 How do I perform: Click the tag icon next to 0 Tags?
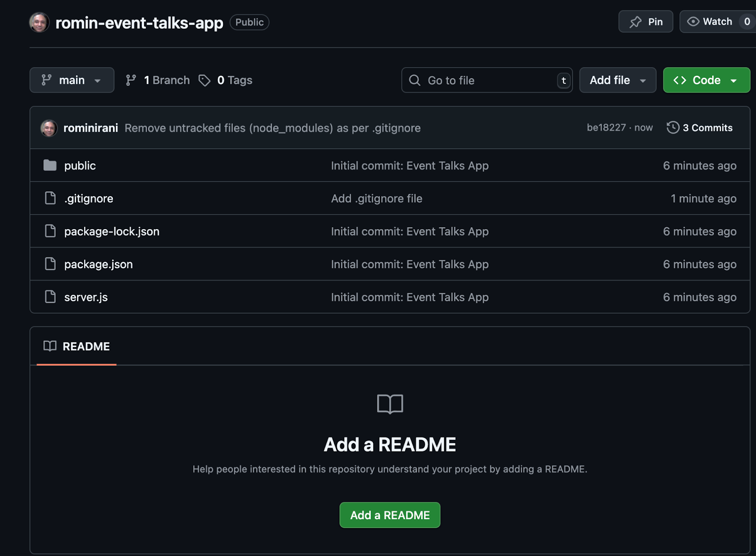pyautogui.click(x=204, y=80)
